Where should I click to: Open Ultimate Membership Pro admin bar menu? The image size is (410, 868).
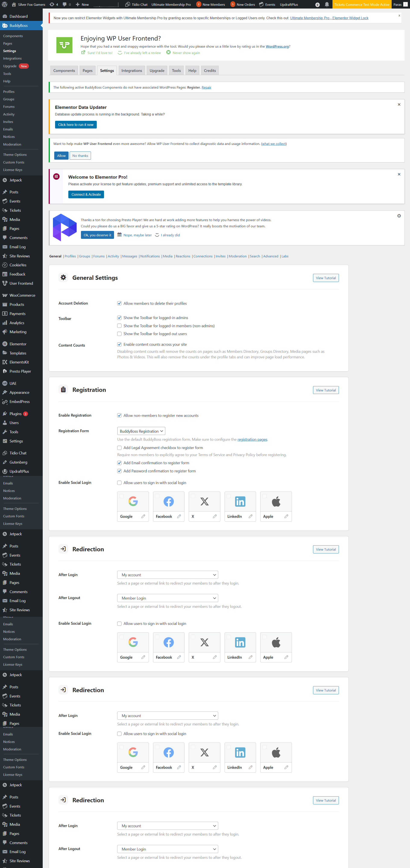tap(171, 4)
